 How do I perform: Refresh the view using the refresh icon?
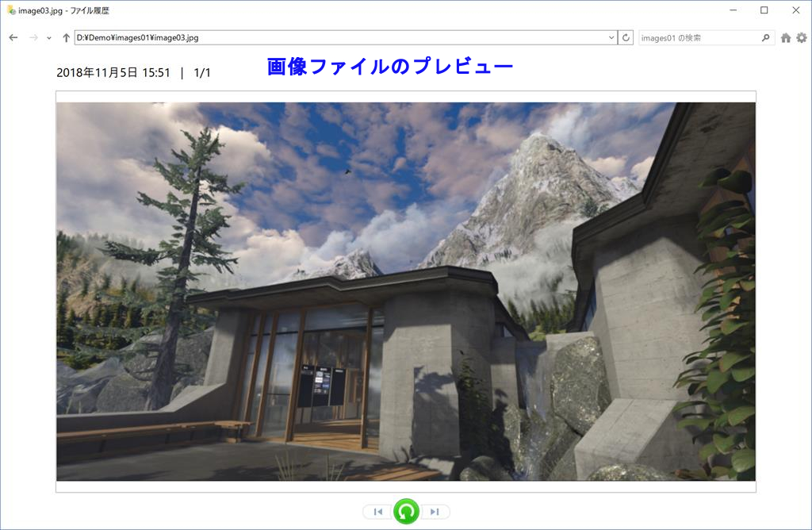coord(626,37)
